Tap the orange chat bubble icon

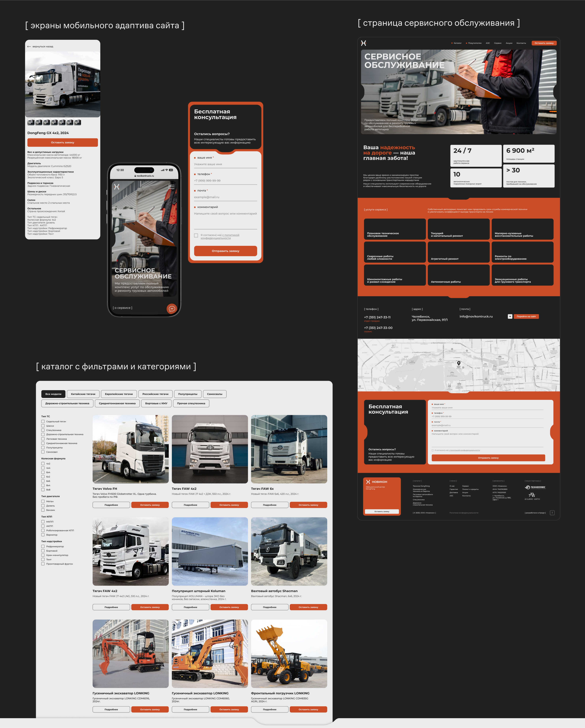pyautogui.click(x=172, y=308)
